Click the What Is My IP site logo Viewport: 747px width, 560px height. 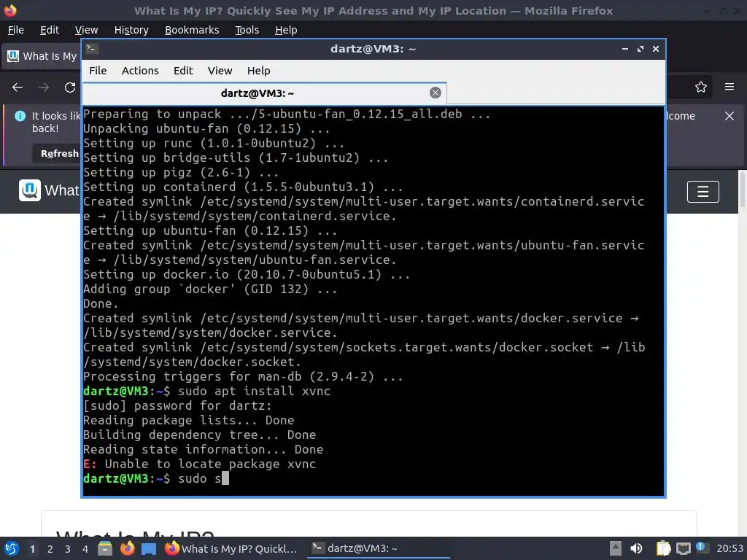29,190
